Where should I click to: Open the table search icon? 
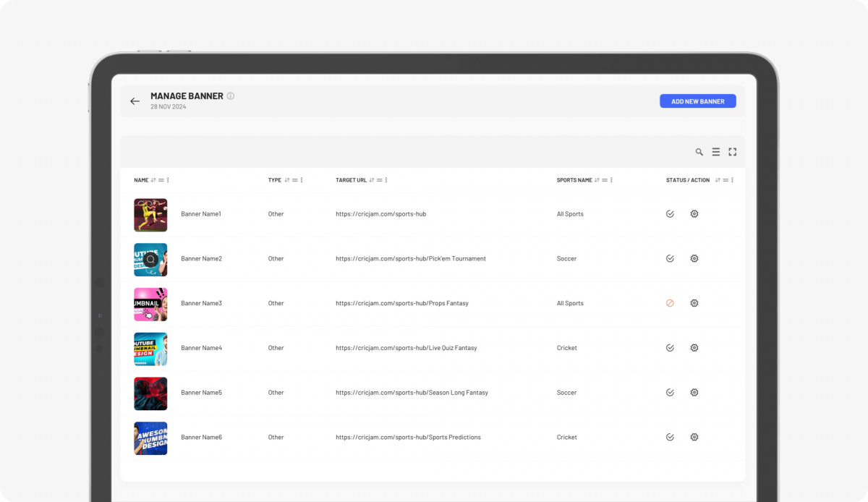coord(699,152)
